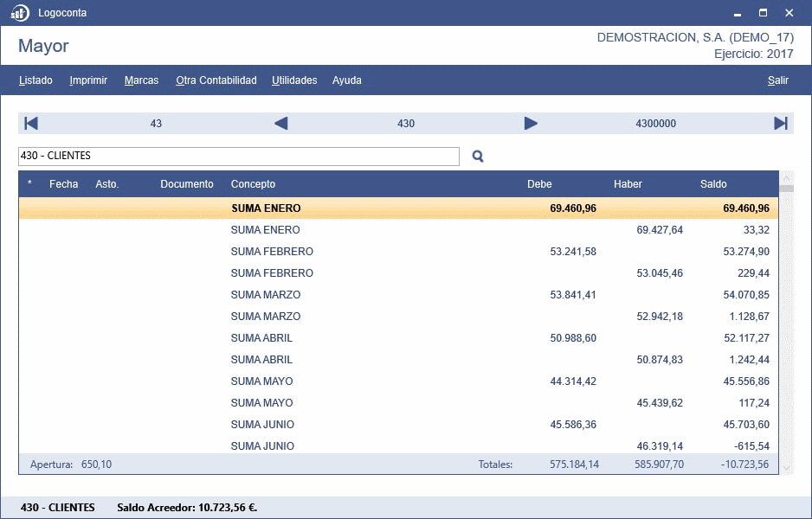Open the Listado menu
Viewport: 812px width, 519px height.
click(35, 80)
